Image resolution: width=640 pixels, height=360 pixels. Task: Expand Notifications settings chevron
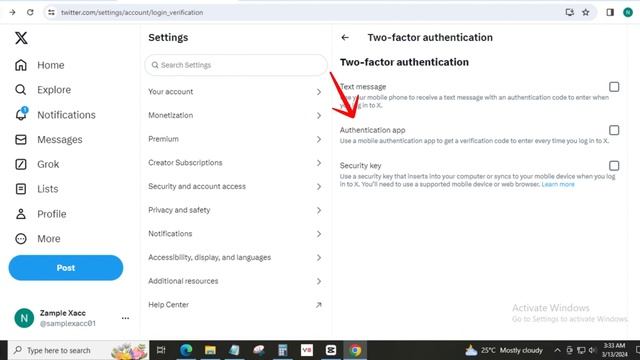[319, 234]
